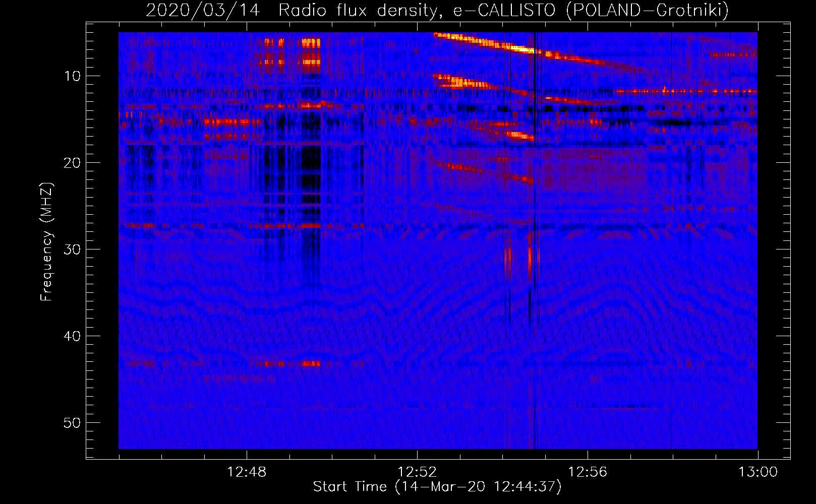This screenshot has height=504, width=816.
Task: Click the time tick label '12:48'
Action: click(247, 472)
